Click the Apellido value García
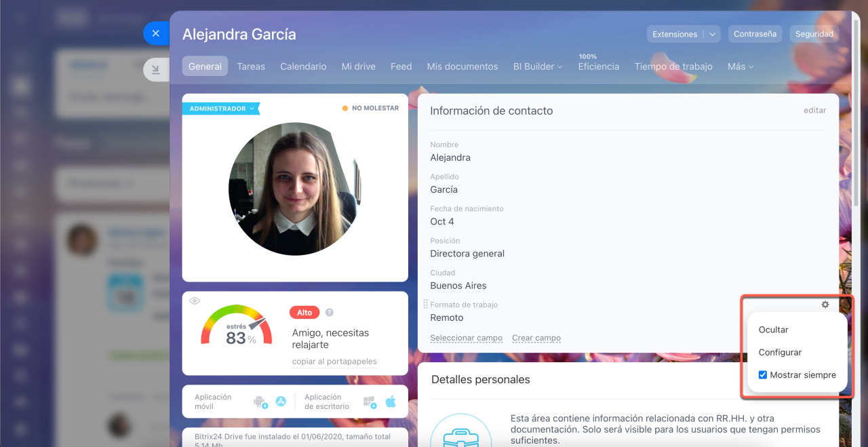Image resolution: width=868 pixels, height=447 pixels. [x=444, y=189]
